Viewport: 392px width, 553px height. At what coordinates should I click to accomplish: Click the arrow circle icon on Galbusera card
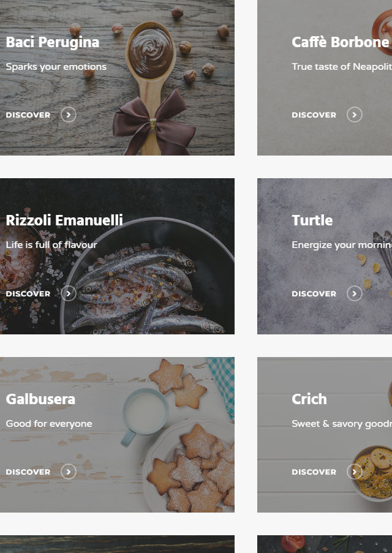(x=69, y=472)
